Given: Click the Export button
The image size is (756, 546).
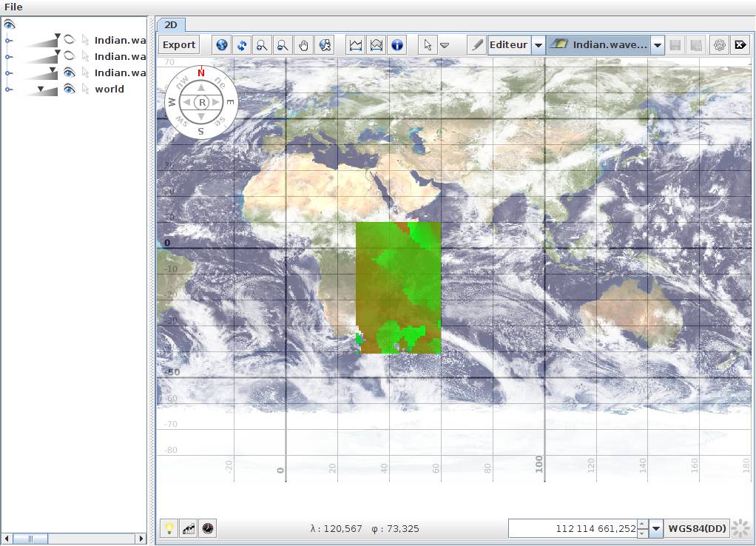Looking at the screenshot, I should (179, 45).
